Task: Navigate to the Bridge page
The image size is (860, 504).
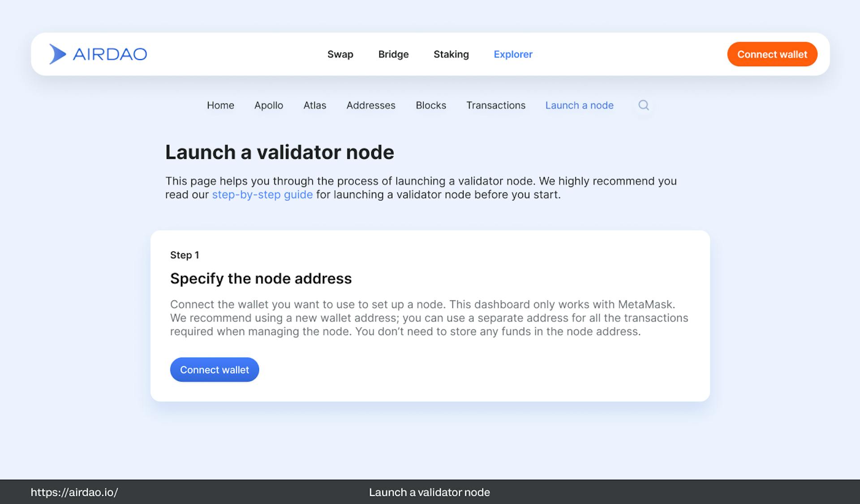Action: (x=393, y=54)
